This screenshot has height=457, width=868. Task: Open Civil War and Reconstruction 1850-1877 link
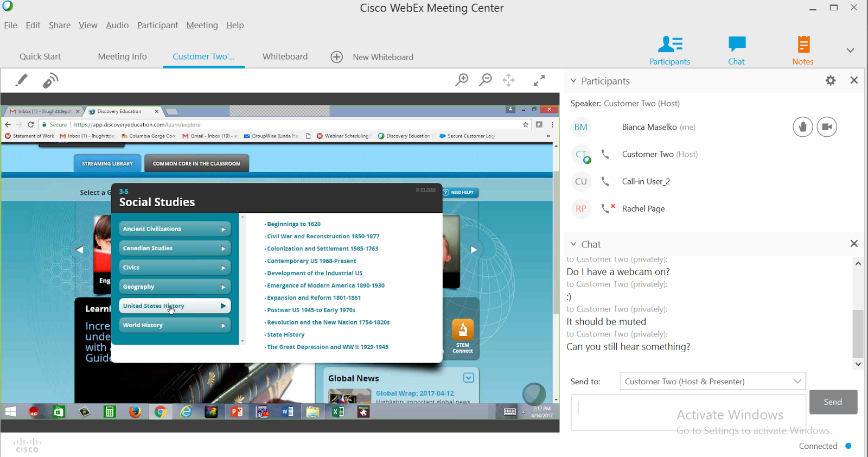323,237
